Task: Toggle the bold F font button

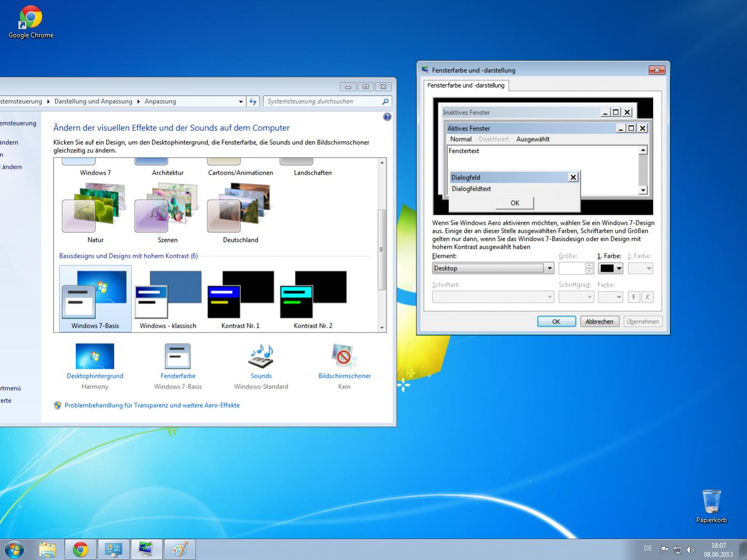Action: 634,297
